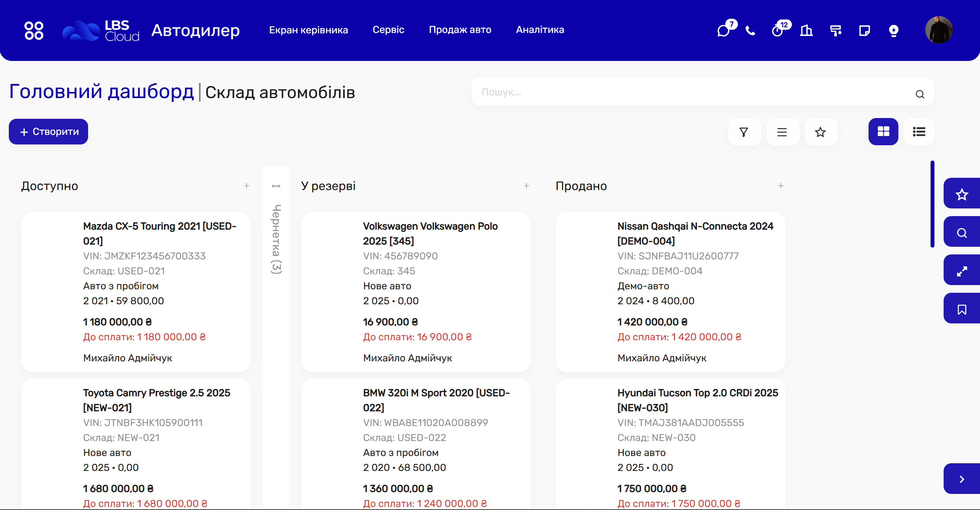This screenshot has height=510, width=980.
Task: Click the LBS Cloud logo
Action: tap(101, 30)
